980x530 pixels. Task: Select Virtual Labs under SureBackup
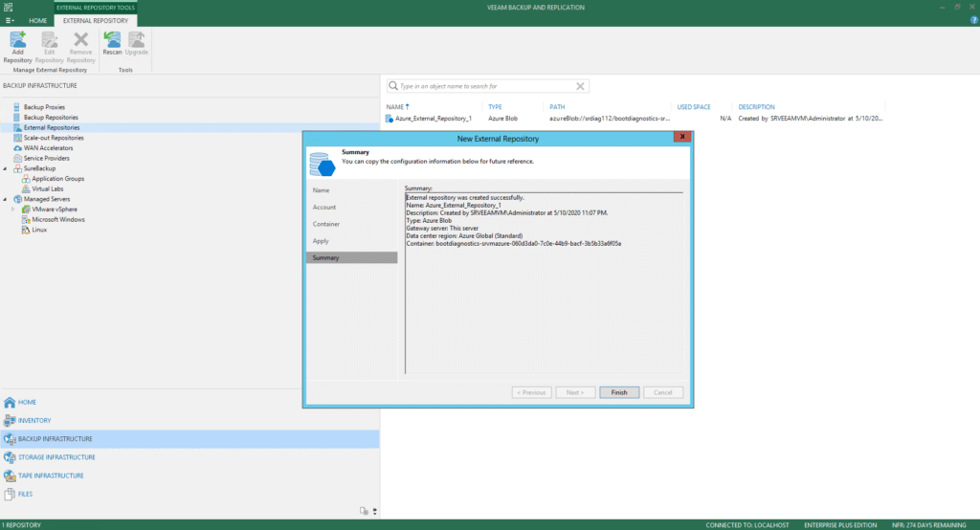point(47,188)
